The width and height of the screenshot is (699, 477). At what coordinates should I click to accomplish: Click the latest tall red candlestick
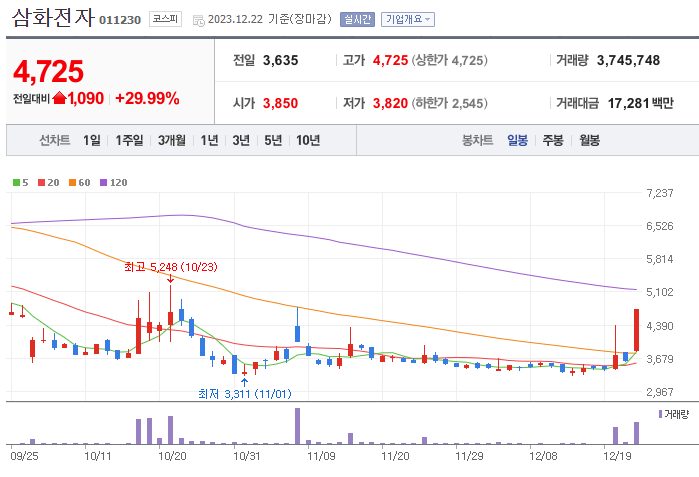637,330
